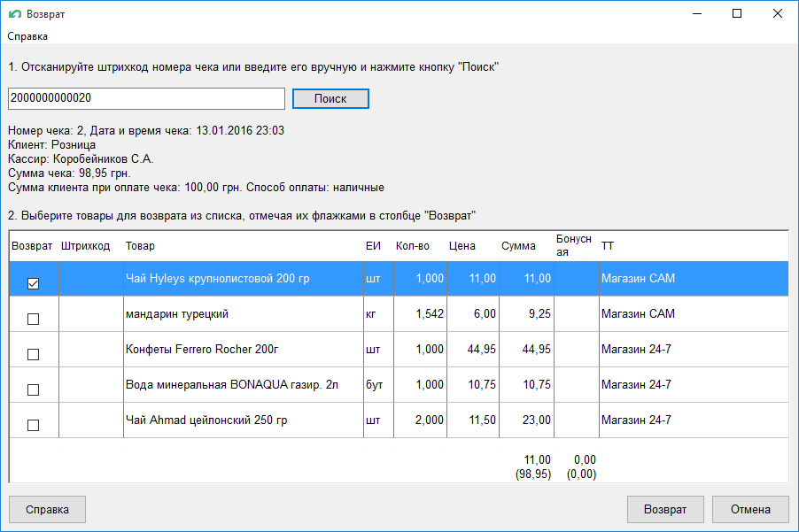Click the Штрихкод column header

(86, 246)
